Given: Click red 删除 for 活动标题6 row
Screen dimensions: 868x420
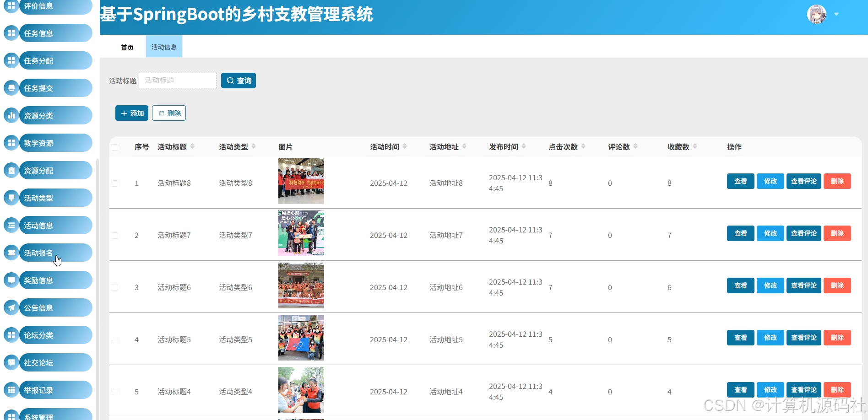Looking at the screenshot, I should pyautogui.click(x=837, y=285).
